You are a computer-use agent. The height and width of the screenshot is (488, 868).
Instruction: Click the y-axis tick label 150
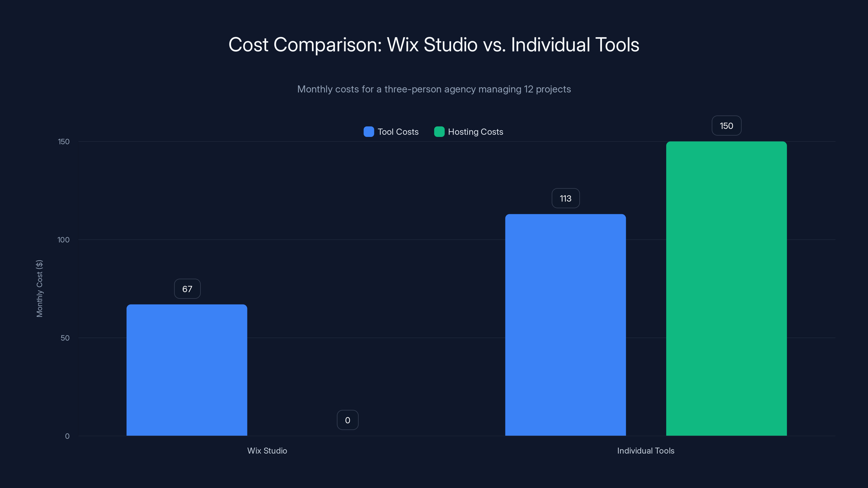point(64,142)
